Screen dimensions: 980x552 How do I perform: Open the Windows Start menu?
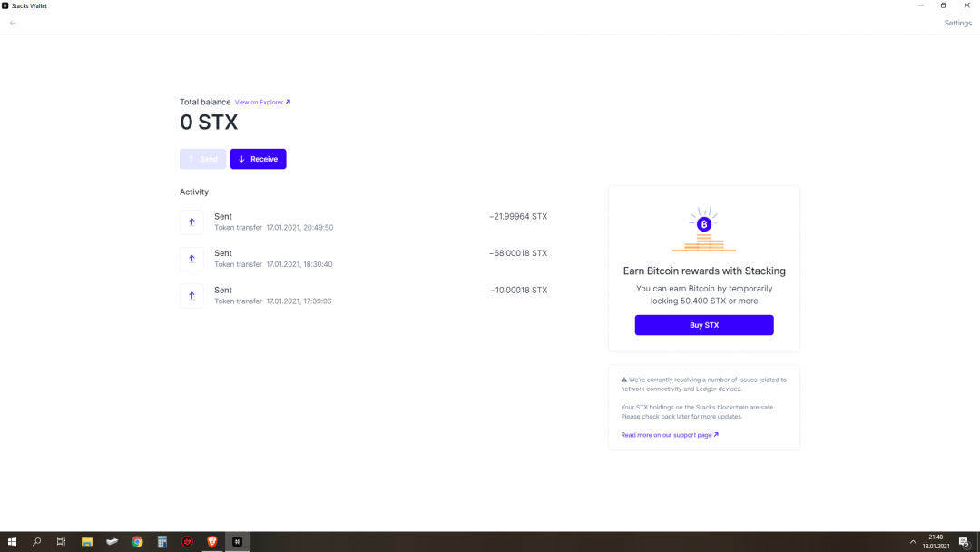[12, 542]
